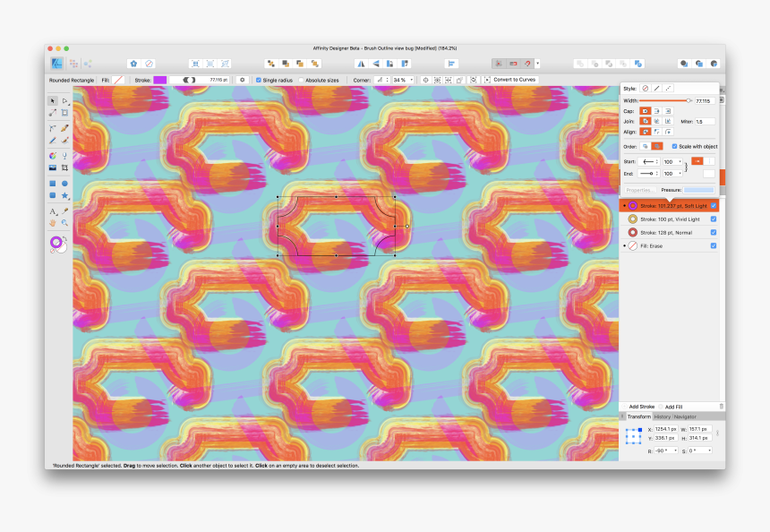Click the Miter value field
The height and width of the screenshot is (532, 770).
[705, 121]
